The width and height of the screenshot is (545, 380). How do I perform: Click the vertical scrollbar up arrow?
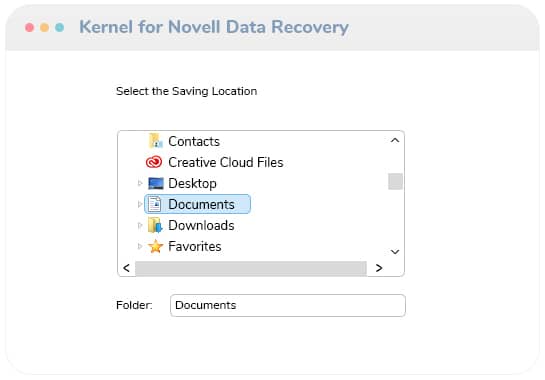[395, 140]
